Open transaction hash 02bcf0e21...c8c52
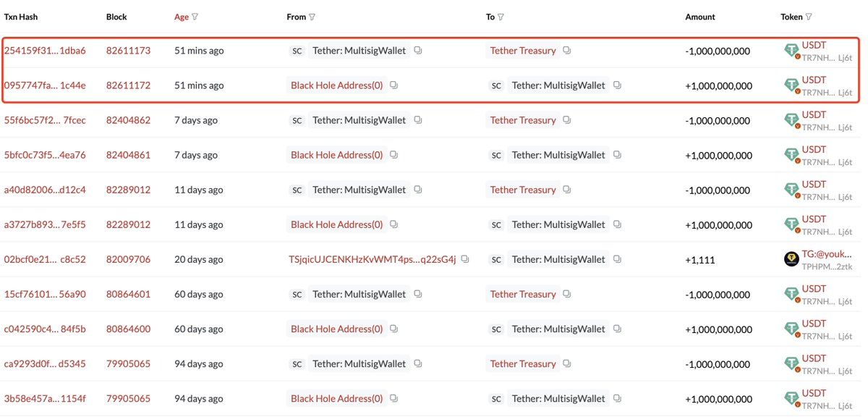This screenshot has width=868, height=417. (x=45, y=259)
